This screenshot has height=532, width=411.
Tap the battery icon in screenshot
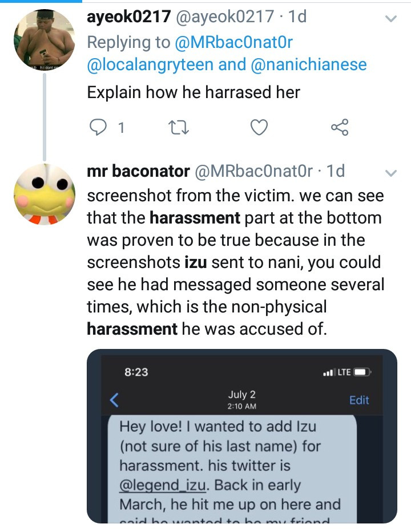coord(362,372)
